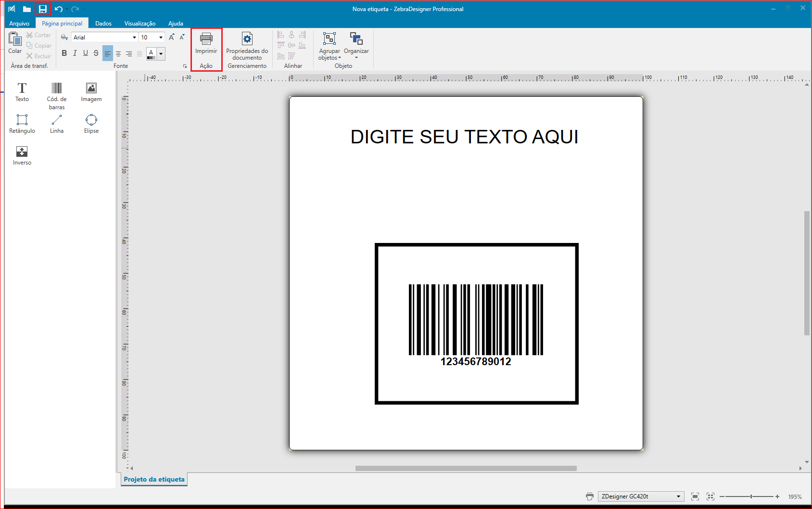Open the ZDesigner GC420t printer dropdown

pos(677,496)
